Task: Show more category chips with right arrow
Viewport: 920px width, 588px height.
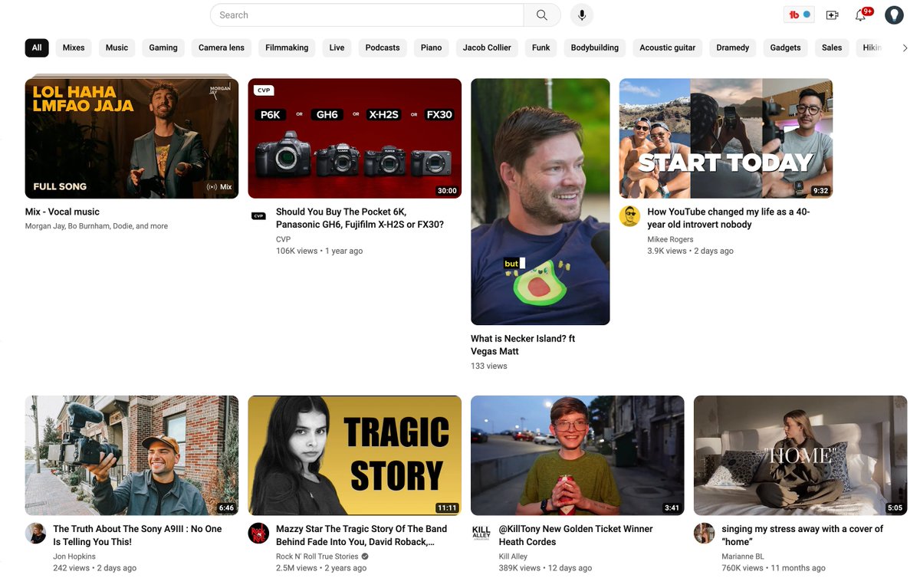Action: click(x=905, y=48)
